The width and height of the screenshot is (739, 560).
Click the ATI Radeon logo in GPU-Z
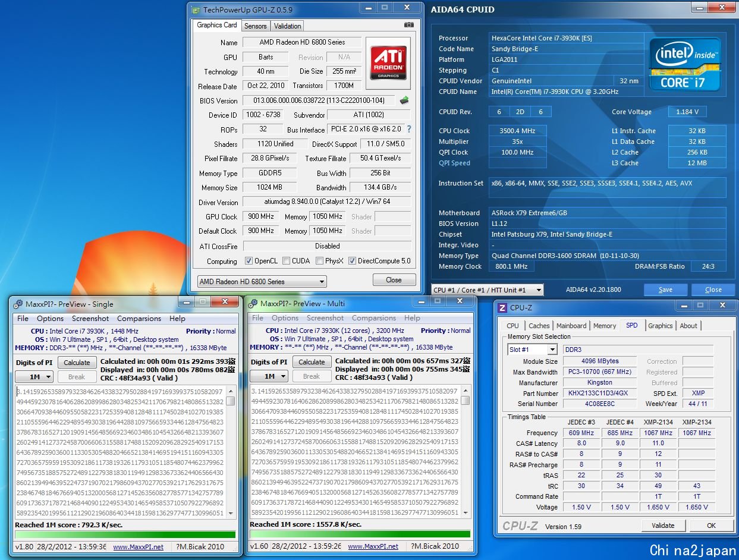(x=388, y=63)
